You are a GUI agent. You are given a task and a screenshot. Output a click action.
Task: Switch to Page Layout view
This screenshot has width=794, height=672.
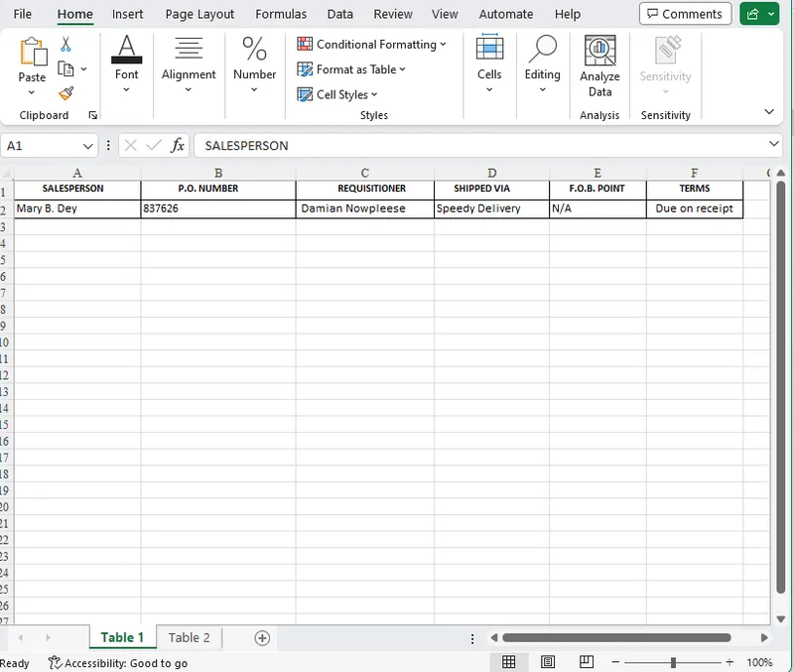[x=548, y=662]
